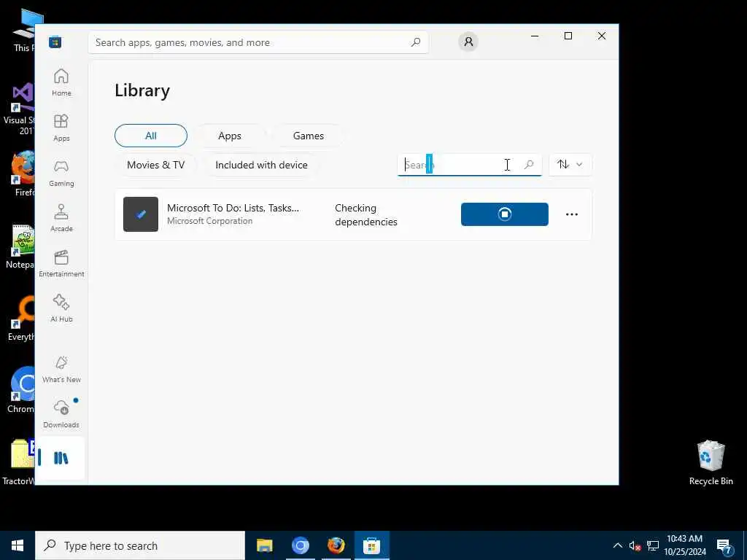Select the Included with device filter

click(262, 165)
